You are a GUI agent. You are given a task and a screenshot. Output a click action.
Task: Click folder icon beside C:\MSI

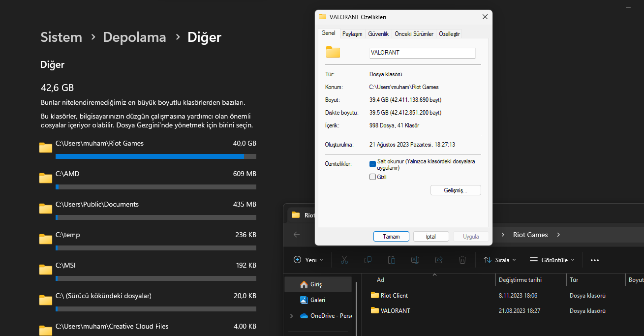point(46,270)
